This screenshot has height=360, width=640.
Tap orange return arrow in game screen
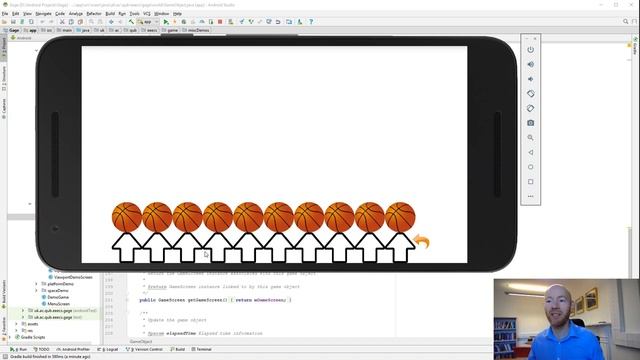point(422,242)
